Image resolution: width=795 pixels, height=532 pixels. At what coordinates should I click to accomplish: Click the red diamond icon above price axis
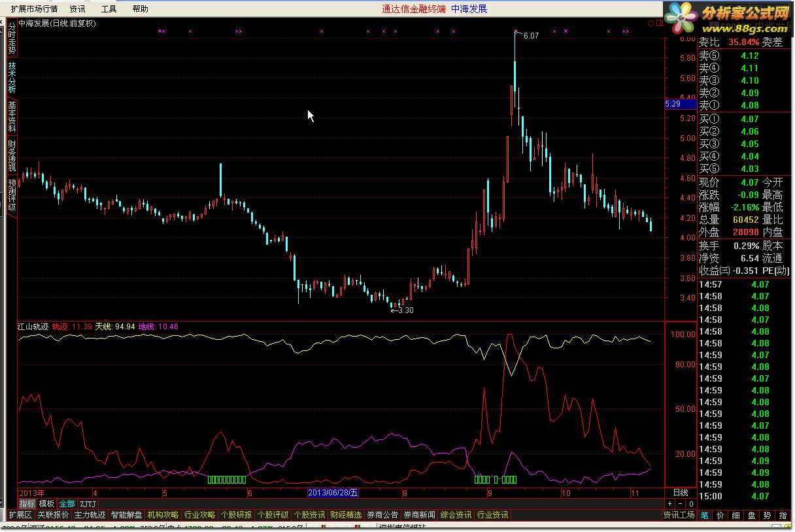651,24
